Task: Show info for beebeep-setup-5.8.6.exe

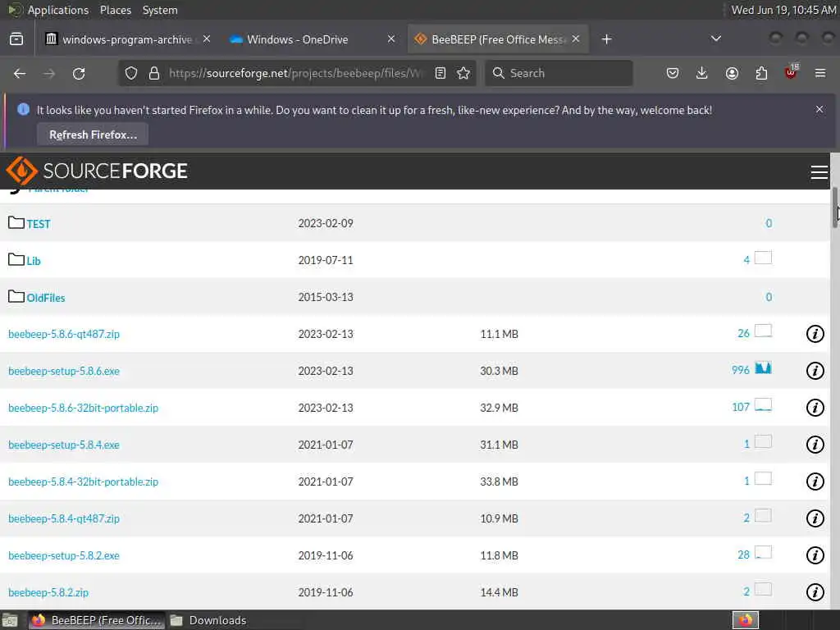Action: (x=815, y=371)
